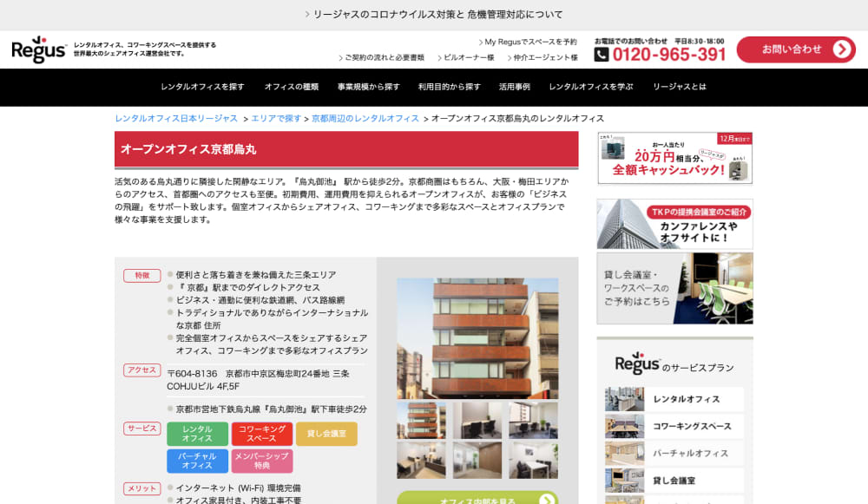Select the meeting table thumbnail, bottom right
Image resolution: width=868 pixels, height=504 pixels.
(534, 461)
